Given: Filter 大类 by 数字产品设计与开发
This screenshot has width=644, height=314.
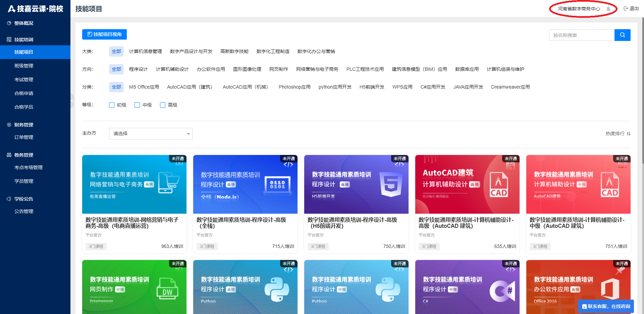Looking at the screenshot, I should (x=191, y=51).
